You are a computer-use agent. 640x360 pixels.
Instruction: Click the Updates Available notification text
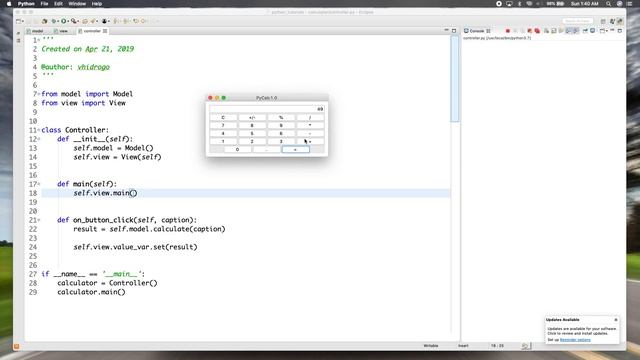coord(582,331)
